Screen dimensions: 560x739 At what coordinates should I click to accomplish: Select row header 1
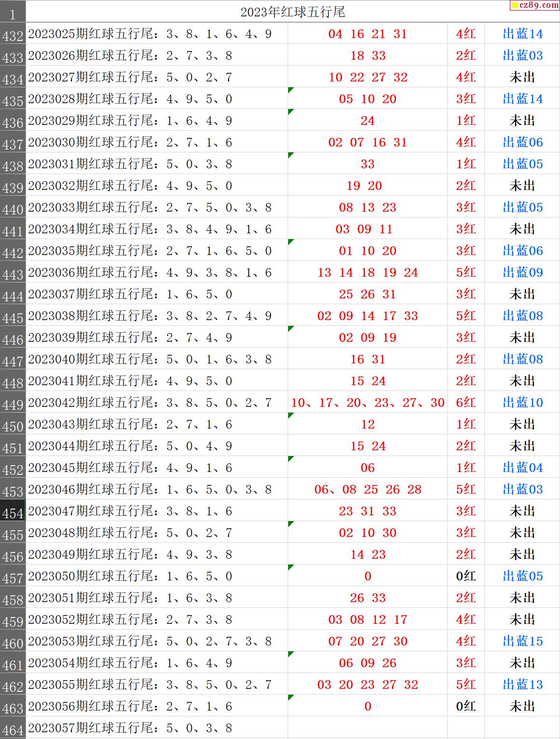13,12
